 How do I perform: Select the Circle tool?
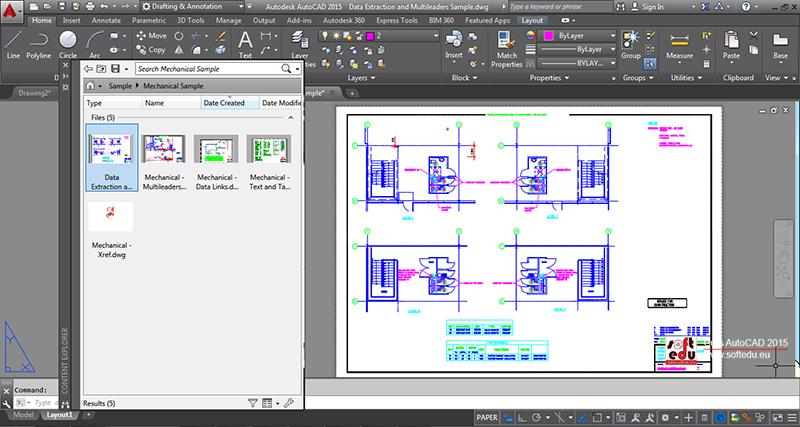(68, 44)
